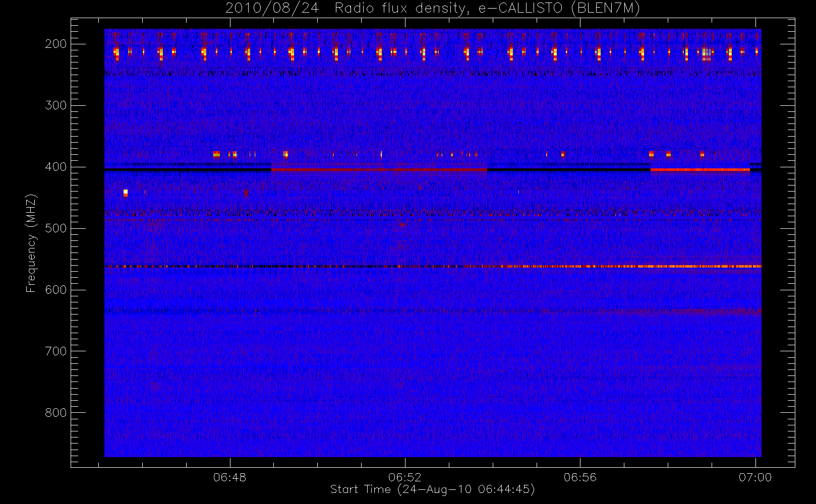
Task: Click the 700 frequency tick label
Action: coord(56,351)
